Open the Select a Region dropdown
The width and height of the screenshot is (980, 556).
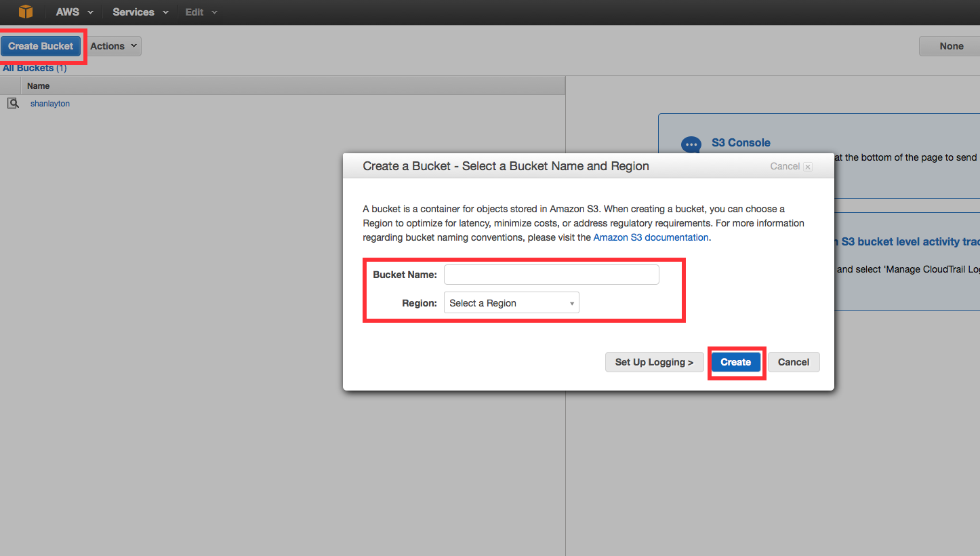(x=511, y=302)
